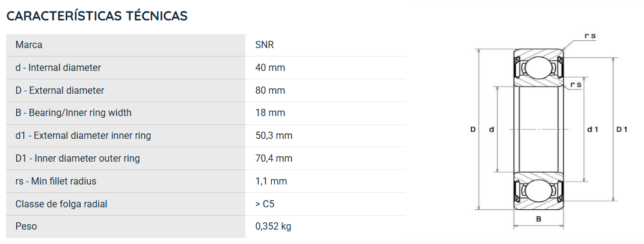Select the D1 - Inner diameter outer ring label
The width and height of the screenshot is (644, 244).
click(x=78, y=158)
